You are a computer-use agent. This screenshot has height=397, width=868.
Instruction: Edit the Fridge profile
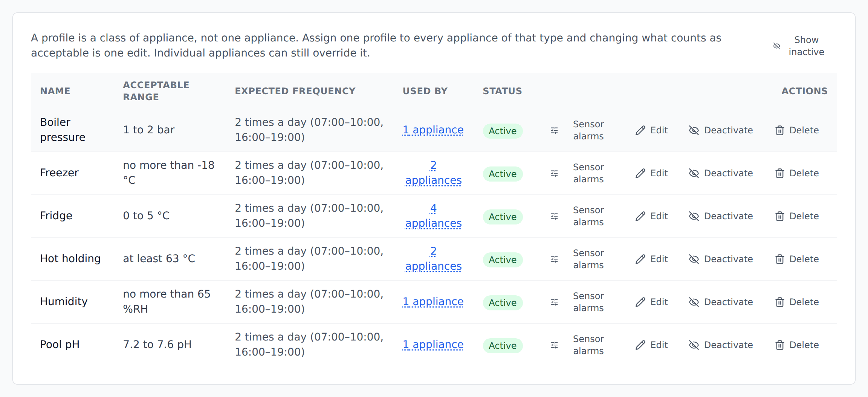[652, 216]
